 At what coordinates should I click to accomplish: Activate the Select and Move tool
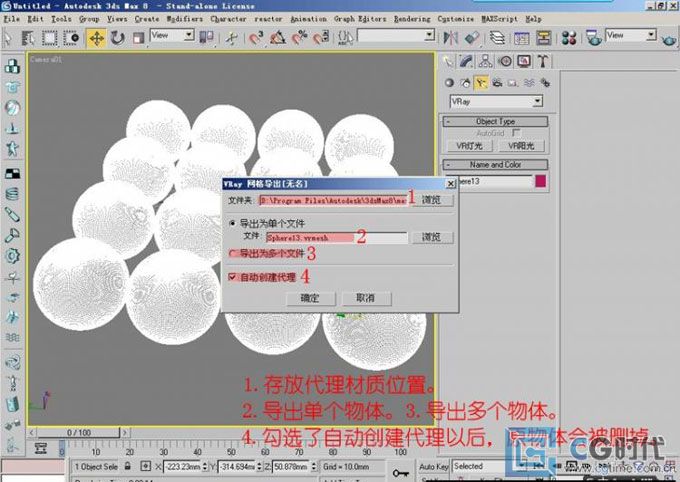pyautogui.click(x=96, y=38)
